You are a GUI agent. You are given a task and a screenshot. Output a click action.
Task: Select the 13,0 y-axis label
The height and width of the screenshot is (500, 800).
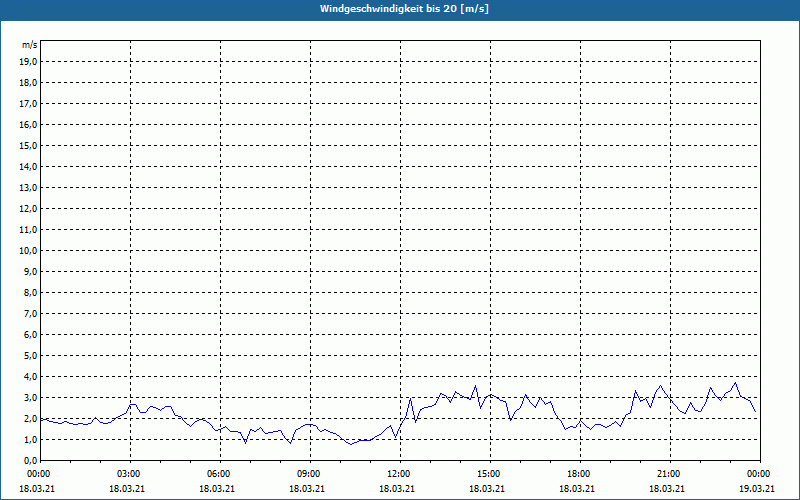pyautogui.click(x=28, y=188)
